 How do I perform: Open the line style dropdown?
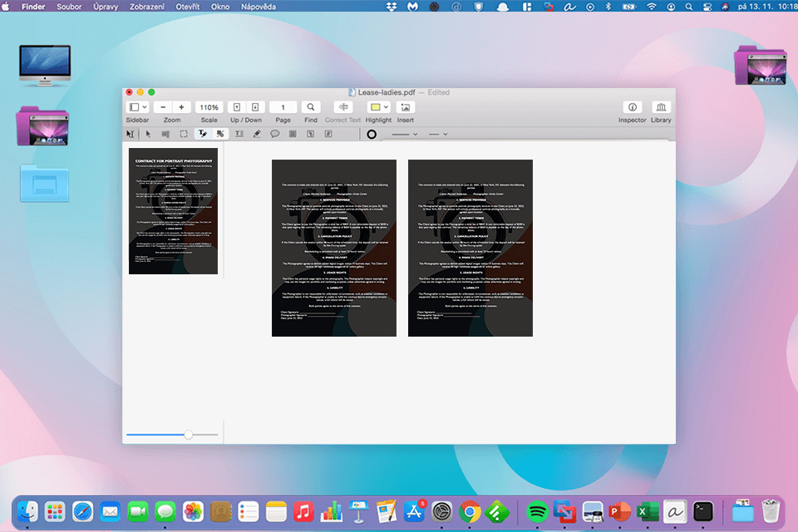[x=438, y=135]
